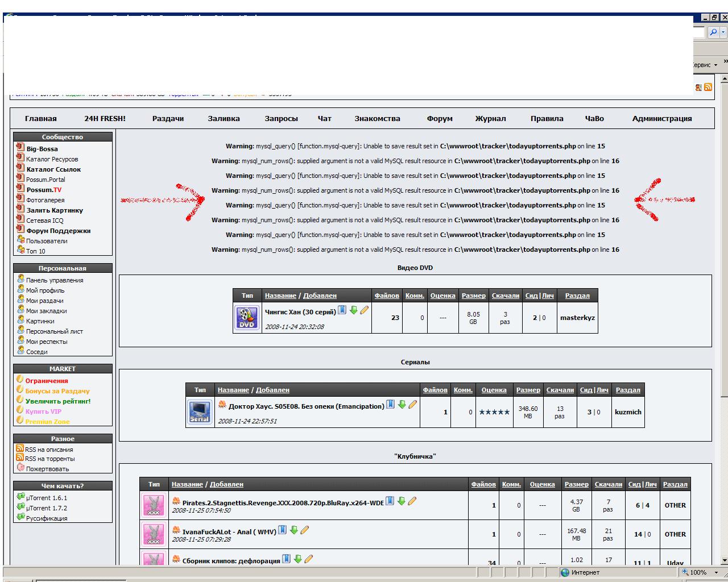728x582 pixels.
Task: Click the 8.05 GB size cell
Action: point(473,318)
